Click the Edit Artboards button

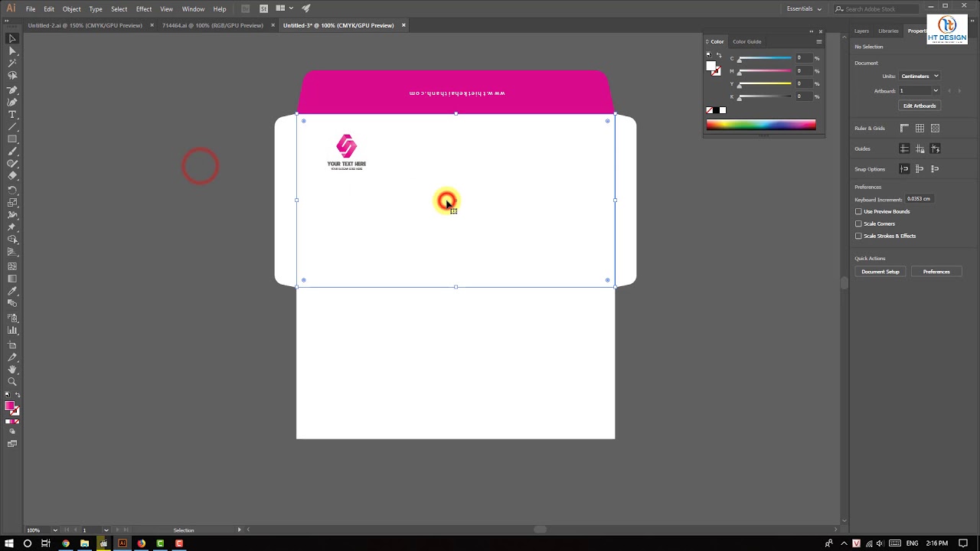919,106
